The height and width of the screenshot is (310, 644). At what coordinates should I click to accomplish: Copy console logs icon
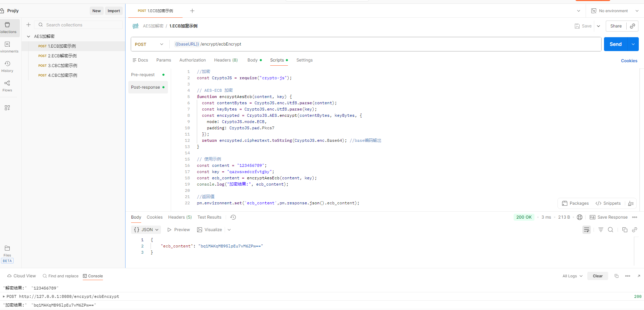(617, 276)
